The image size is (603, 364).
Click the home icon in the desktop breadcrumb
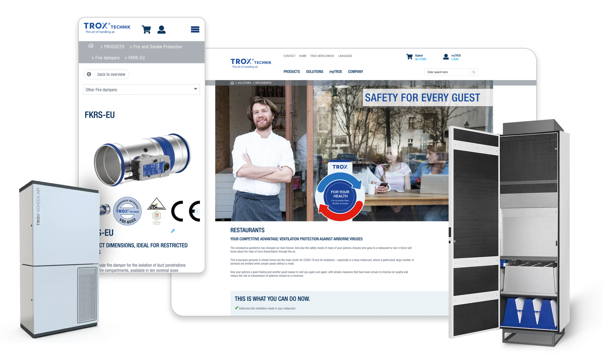[232, 83]
